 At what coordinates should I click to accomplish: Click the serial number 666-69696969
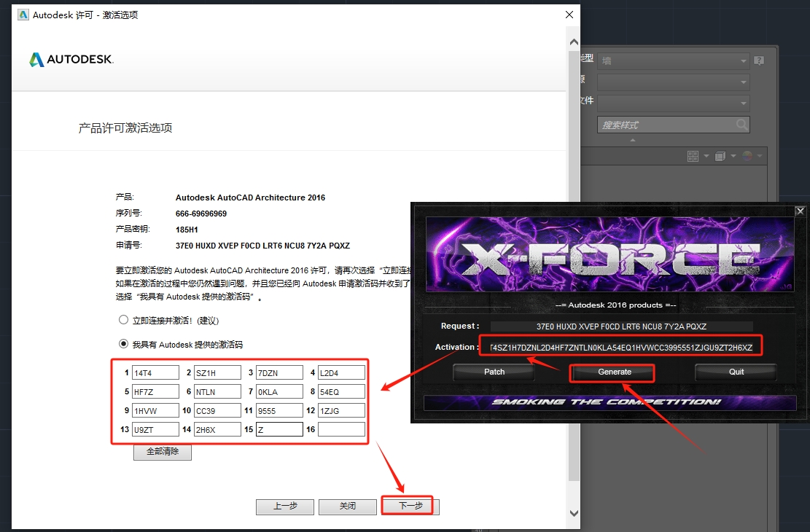201,214
